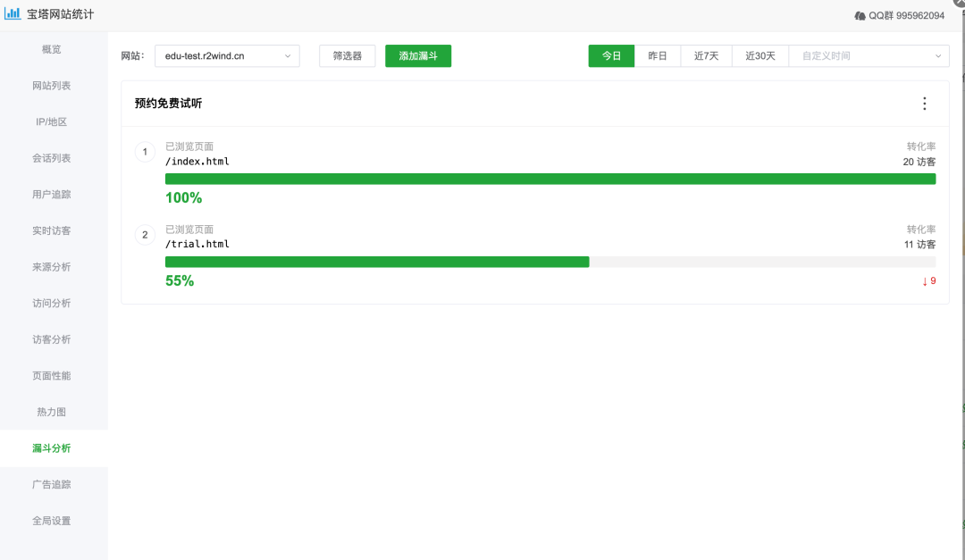Click the /trial.html page path text
The width and height of the screenshot is (965, 560).
(x=197, y=245)
